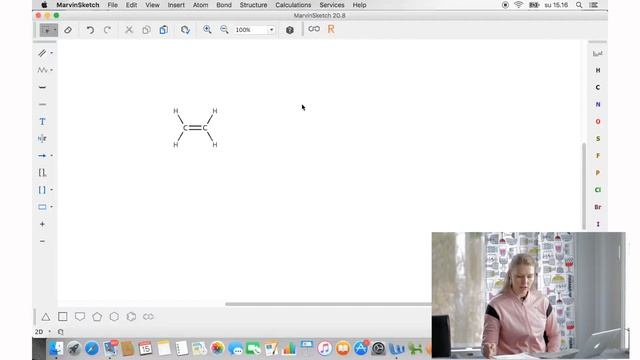
Task: Insert cyclopropane triangle template
Action: tap(46, 317)
